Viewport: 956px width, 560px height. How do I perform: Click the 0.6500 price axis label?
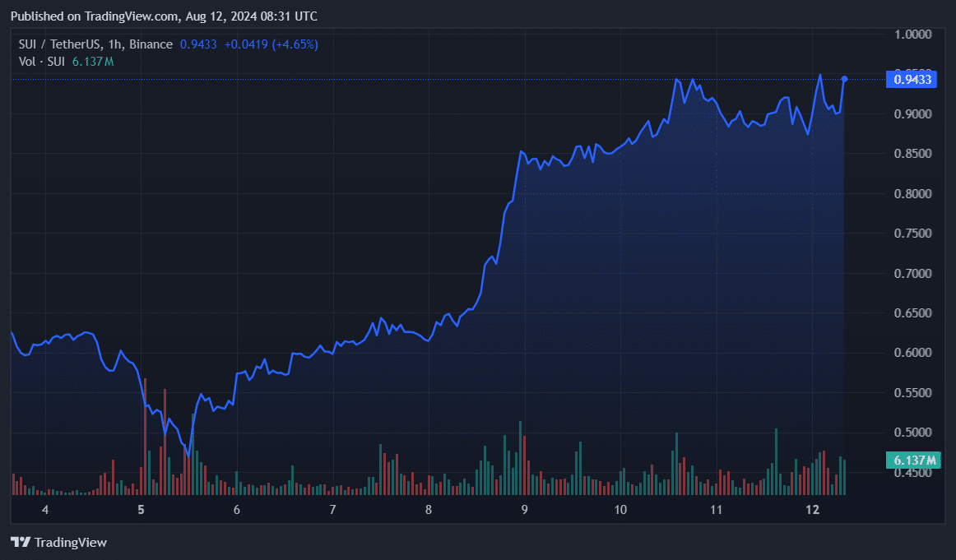pyautogui.click(x=912, y=313)
